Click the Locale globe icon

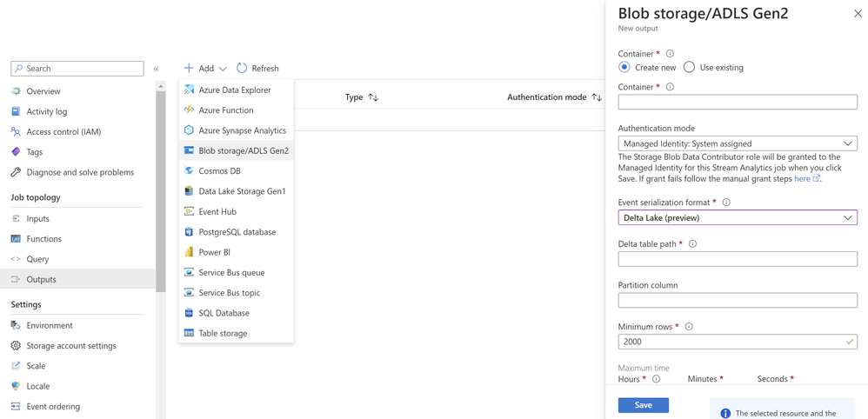(x=16, y=386)
